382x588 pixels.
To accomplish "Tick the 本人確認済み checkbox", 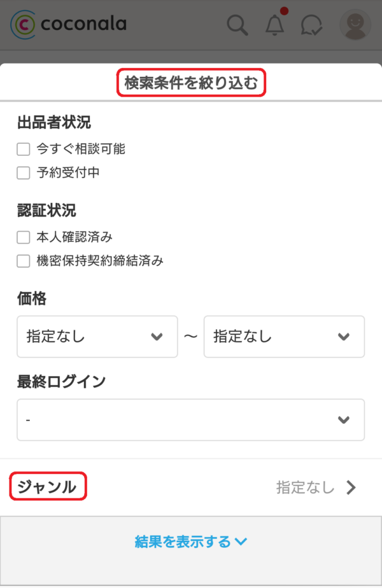I will (x=24, y=237).
